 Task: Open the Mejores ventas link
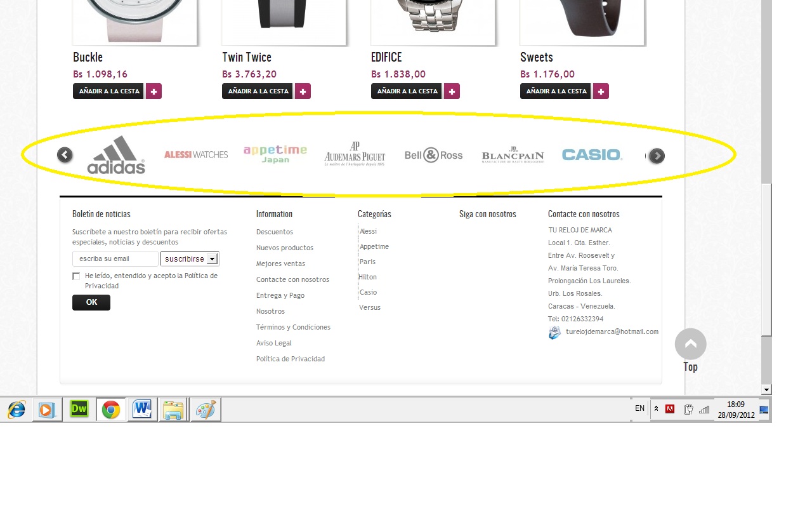pos(280,264)
